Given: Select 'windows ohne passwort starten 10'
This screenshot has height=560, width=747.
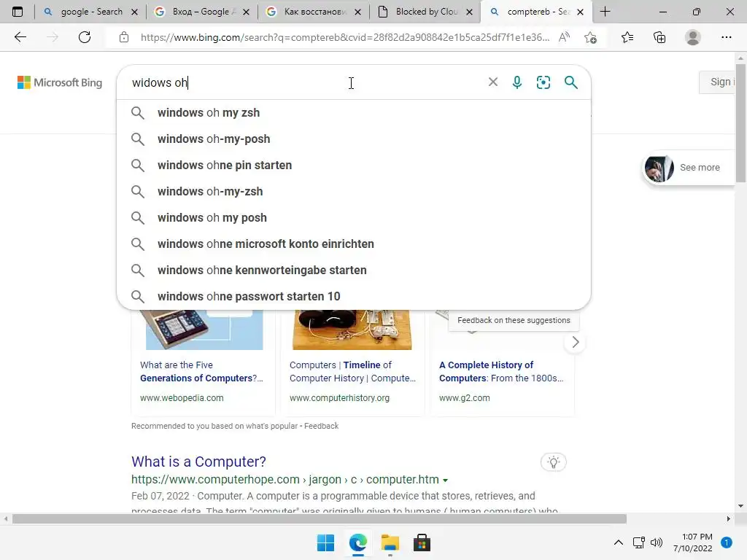Looking at the screenshot, I should point(354,296).
